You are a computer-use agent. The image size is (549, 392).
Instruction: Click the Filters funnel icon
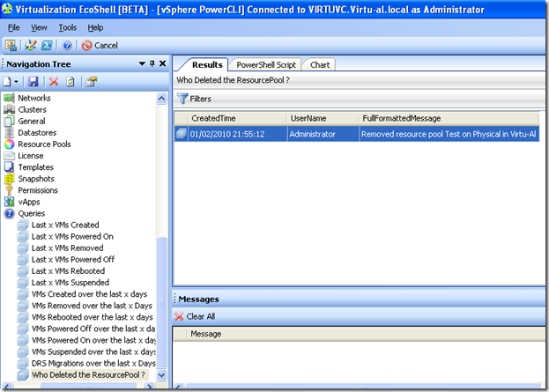tap(182, 99)
